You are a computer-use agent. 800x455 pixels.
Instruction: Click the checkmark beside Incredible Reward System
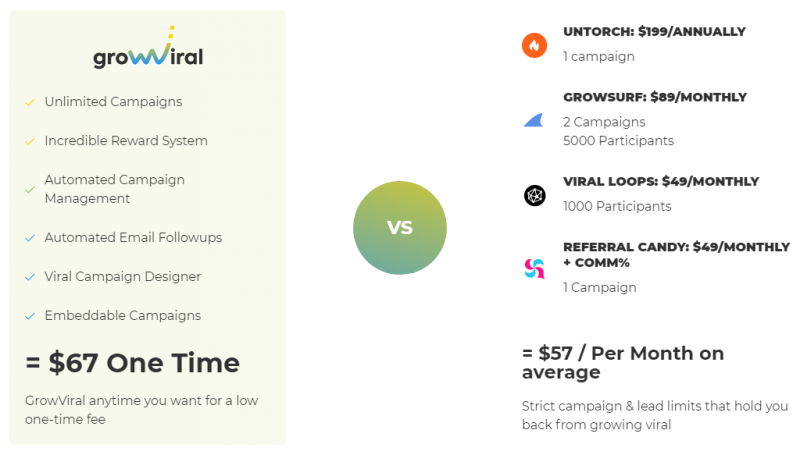pos(30,141)
